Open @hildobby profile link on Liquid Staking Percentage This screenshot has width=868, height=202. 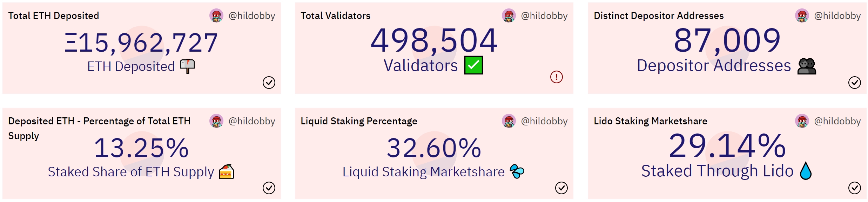[544, 121]
